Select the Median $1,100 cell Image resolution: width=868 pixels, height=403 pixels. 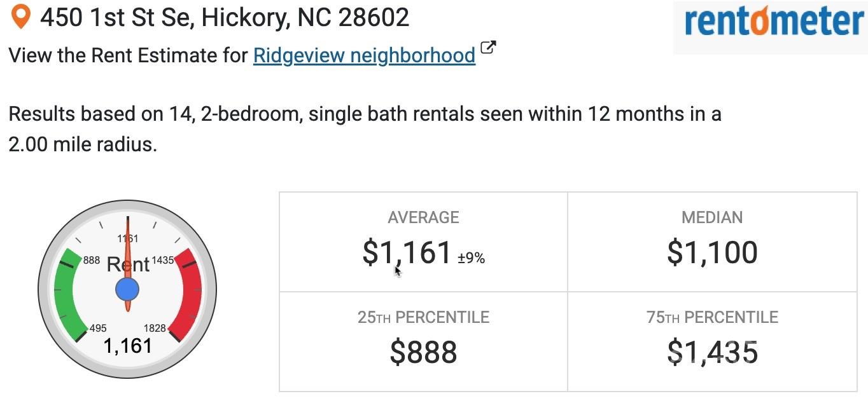pos(712,242)
